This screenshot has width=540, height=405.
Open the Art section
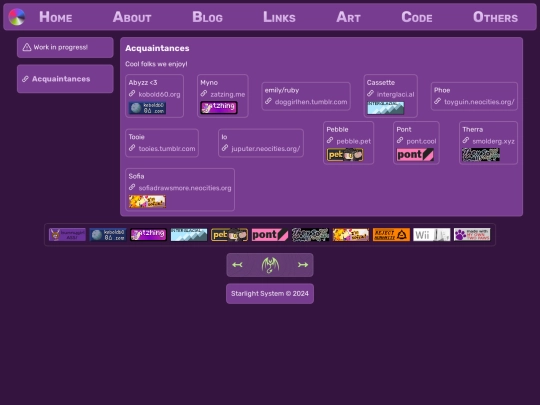click(x=348, y=17)
